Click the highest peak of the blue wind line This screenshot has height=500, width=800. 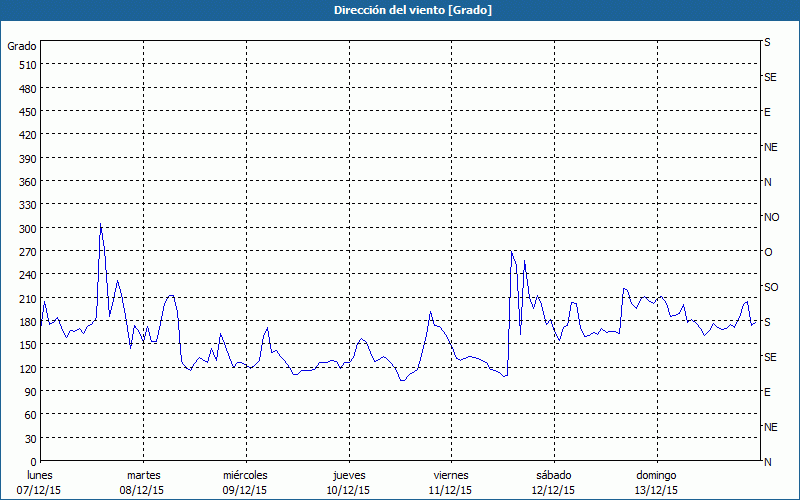point(100,224)
